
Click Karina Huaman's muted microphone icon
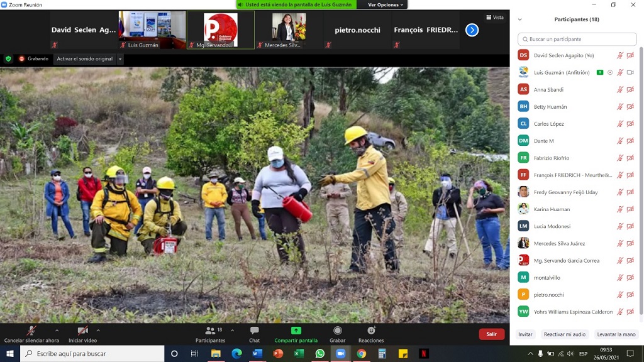tap(619, 209)
